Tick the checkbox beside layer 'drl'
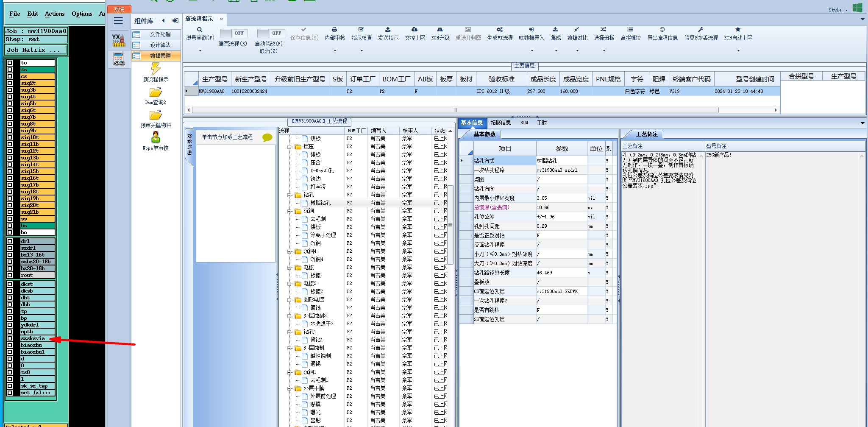The height and width of the screenshot is (427, 868). click(10, 241)
